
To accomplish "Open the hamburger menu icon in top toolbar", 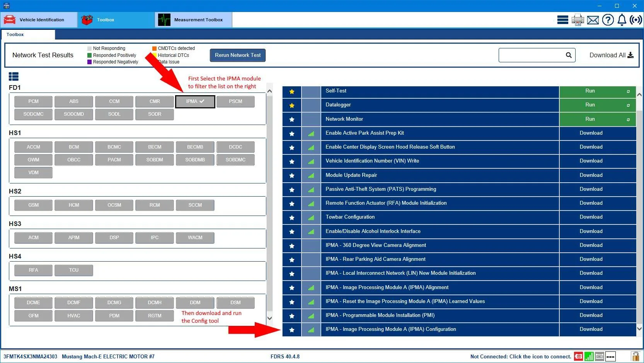I will (x=562, y=20).
